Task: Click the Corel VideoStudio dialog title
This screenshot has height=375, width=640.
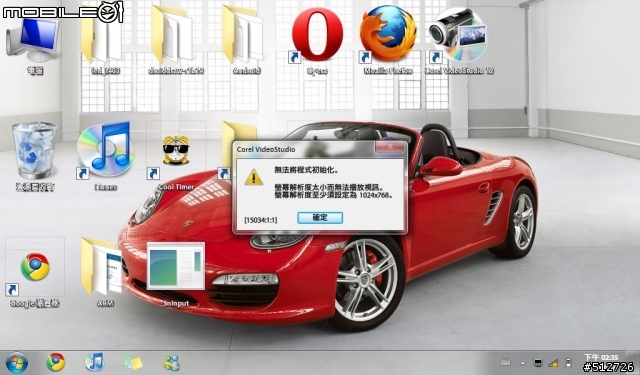Action: tap(266, 149)
